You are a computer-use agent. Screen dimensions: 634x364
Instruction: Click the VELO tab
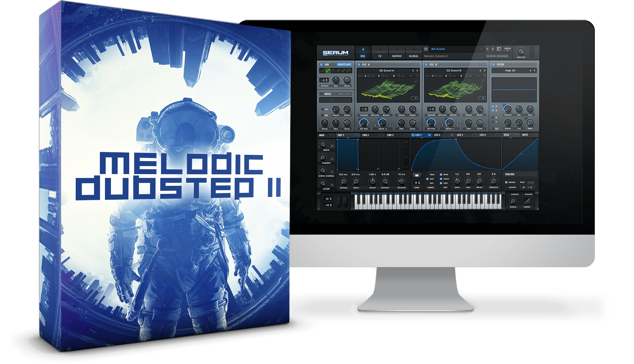tap(511, 135)
